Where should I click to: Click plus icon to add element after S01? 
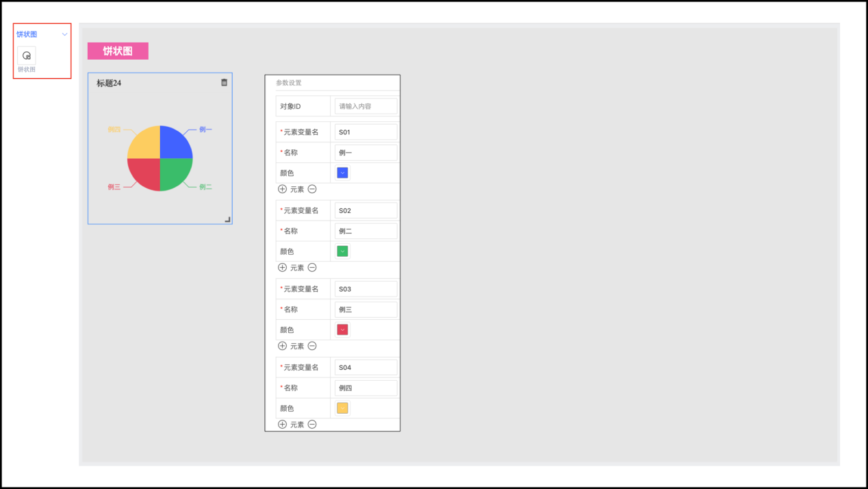(x=282, y=189)
